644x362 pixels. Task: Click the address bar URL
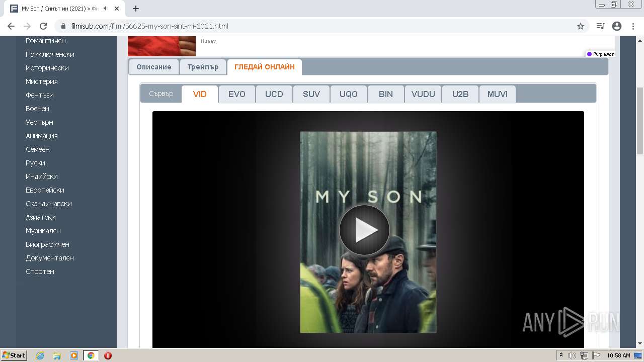click(149, 26)
